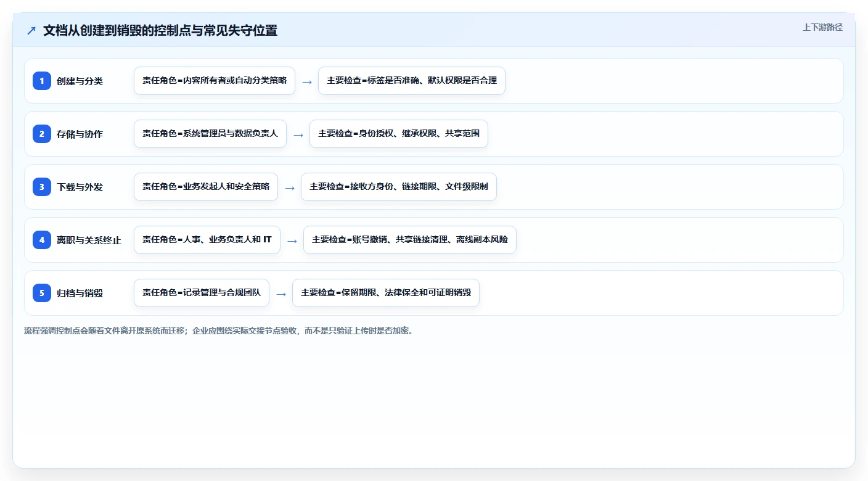868x481 pixels.
Task: Click the diagonal arrow icon beside the title
Action: 31,30
